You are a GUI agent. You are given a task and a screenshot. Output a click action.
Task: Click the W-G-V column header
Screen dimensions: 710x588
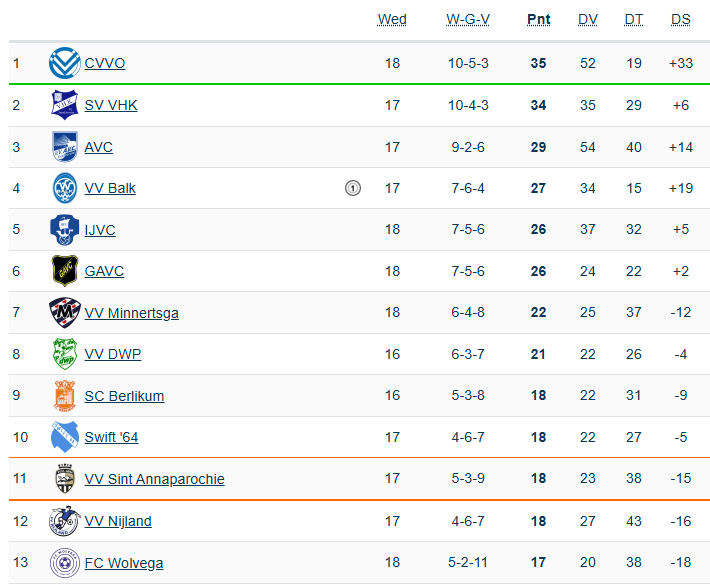pos(468,20)
